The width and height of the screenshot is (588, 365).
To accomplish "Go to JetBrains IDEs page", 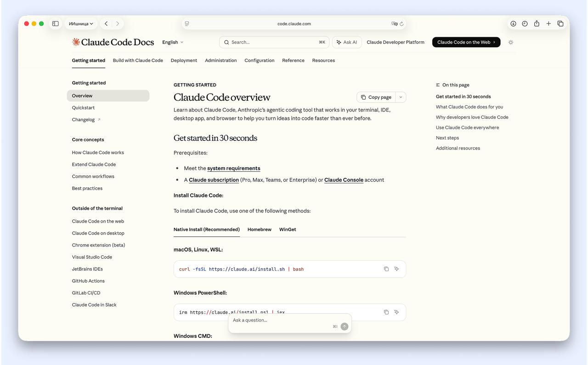I will coord(87,269).
